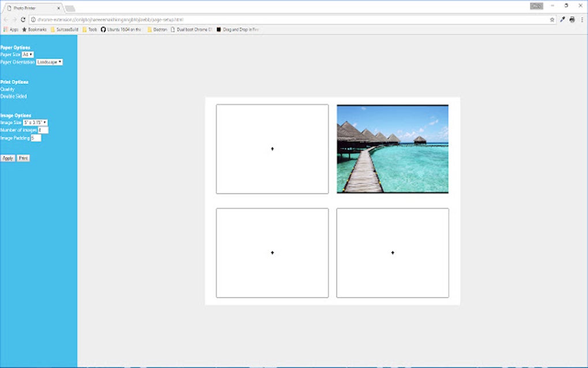Click the stylus icon next to the address bar
Image resolution: width=588 pixels, height=368 pixels.
click(562, 19)
